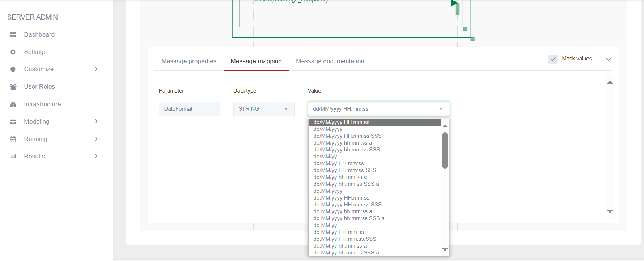Image resolution: width=644 pixels, height=261 pixels.
Task: Click the Customize icon in sidebar
Action: point(13,69)
